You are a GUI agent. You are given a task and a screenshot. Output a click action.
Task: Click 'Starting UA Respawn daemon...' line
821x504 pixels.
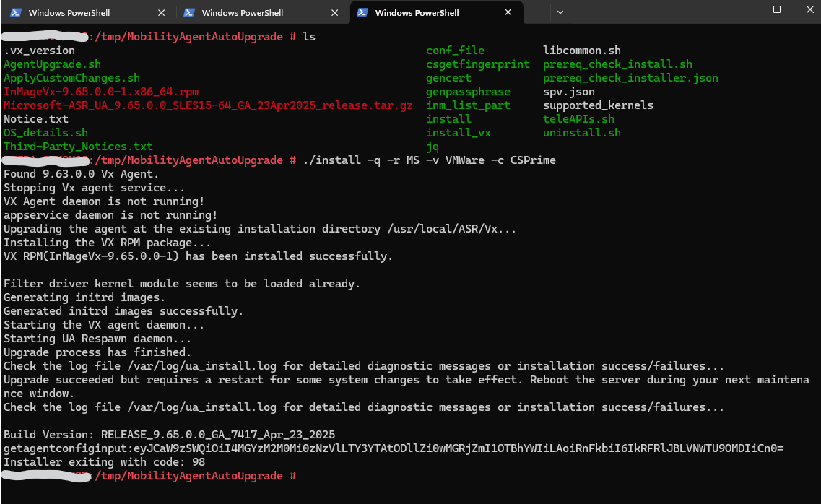tap(97, 338)
